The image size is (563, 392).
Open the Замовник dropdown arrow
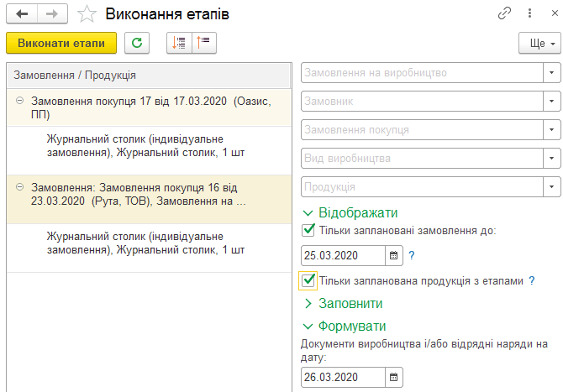(552, 101)
